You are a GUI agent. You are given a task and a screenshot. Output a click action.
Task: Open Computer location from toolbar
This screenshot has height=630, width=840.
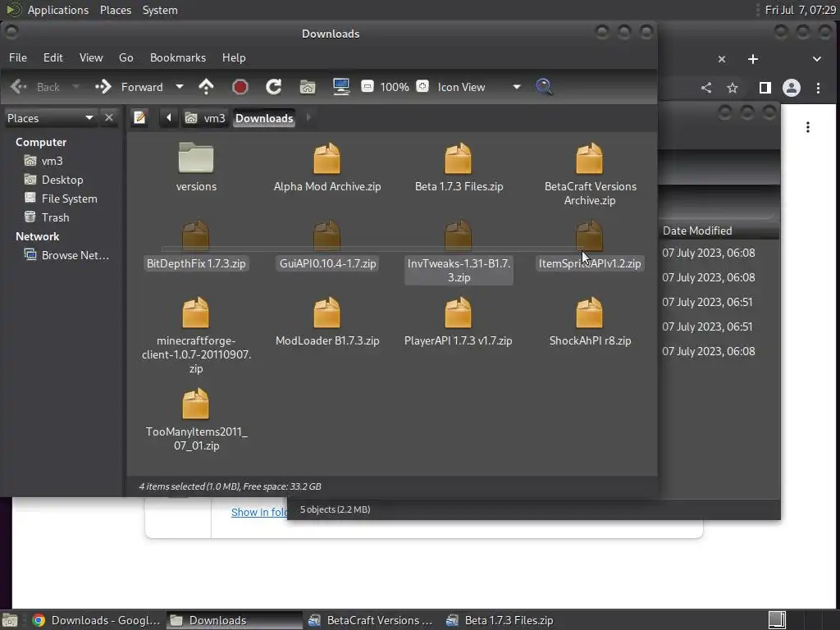point(341,87)
